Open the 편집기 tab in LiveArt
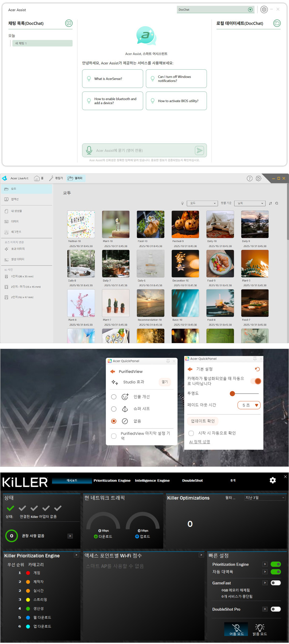 coord(56,178)
